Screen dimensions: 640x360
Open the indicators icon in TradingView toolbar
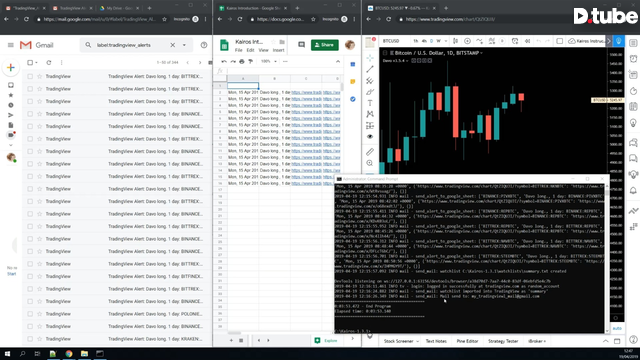pos(479,41)
